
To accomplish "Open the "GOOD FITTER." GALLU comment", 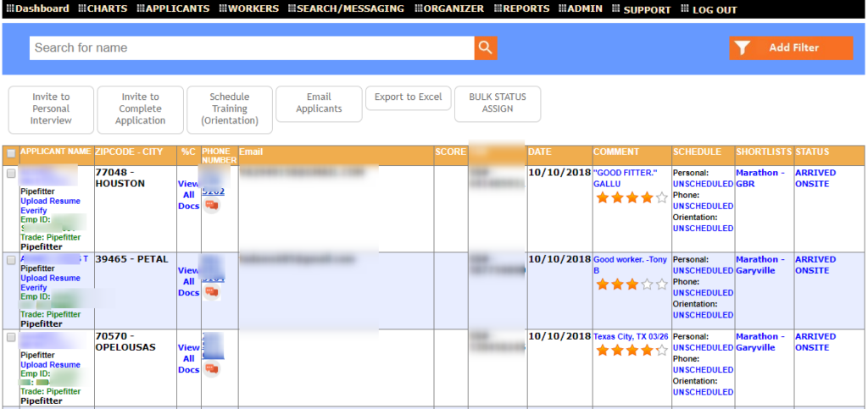I will 625,178.
